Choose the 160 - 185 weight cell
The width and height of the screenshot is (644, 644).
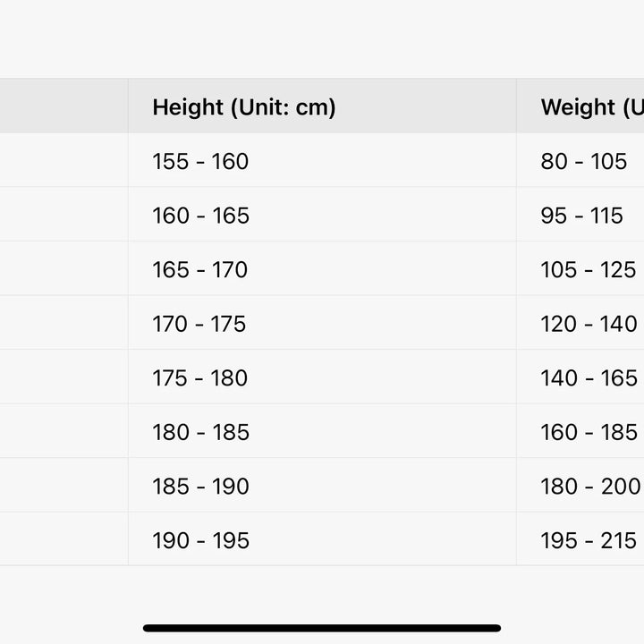589,432
